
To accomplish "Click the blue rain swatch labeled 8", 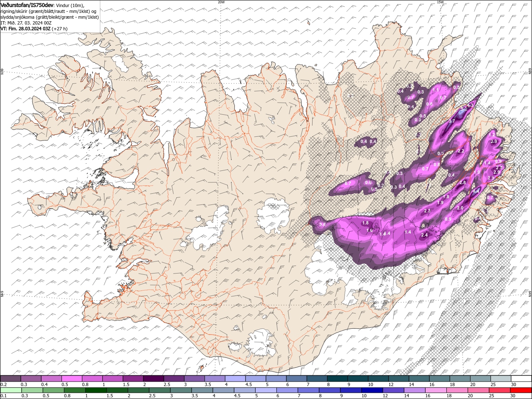I will [x=329, y=390].
